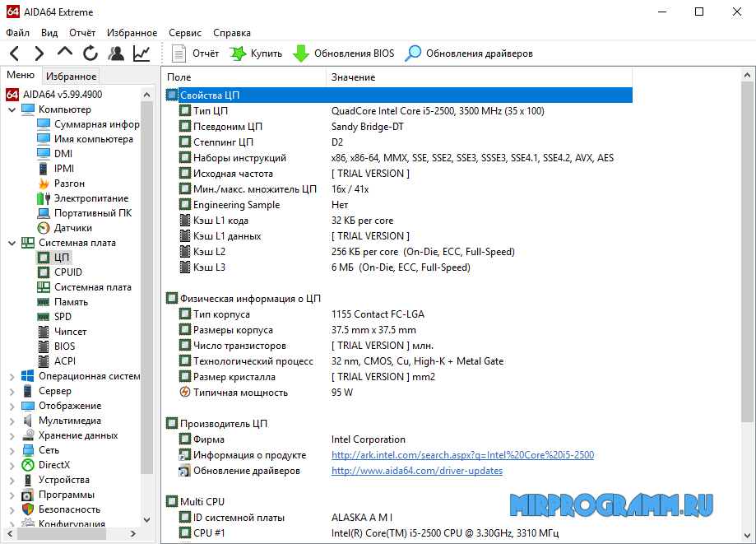Click the tree horizontal scroll right arrow
This screenshot has width=756, height=544.
point(133,534)
